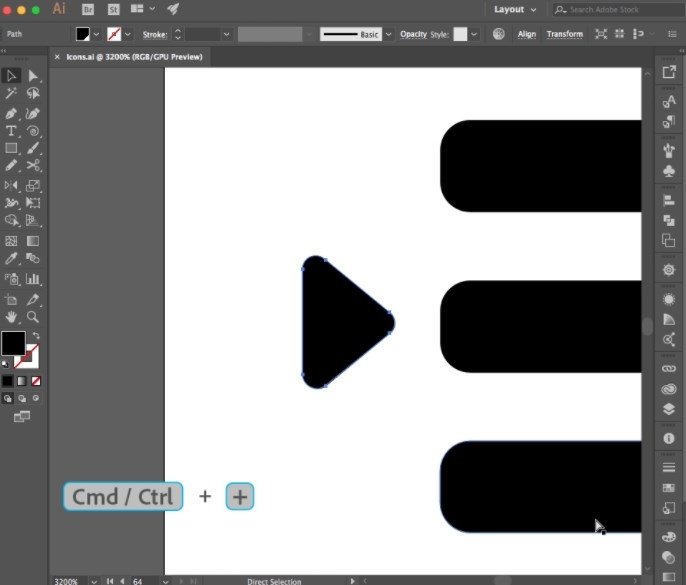
Task: Close the icons.ai document tab
Action: [x=57, y=57]
